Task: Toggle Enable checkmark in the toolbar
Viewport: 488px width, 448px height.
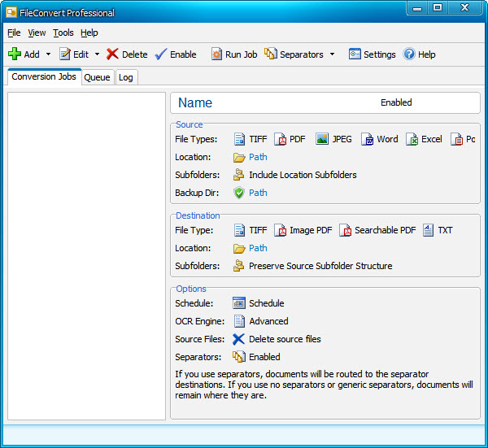Action: point(161,54)
